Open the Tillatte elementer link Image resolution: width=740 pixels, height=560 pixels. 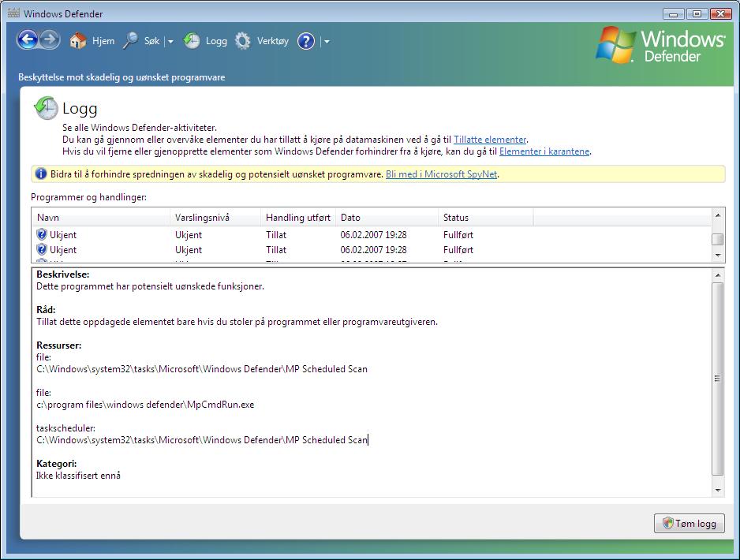pyautogui.click(x=490, y=140)
